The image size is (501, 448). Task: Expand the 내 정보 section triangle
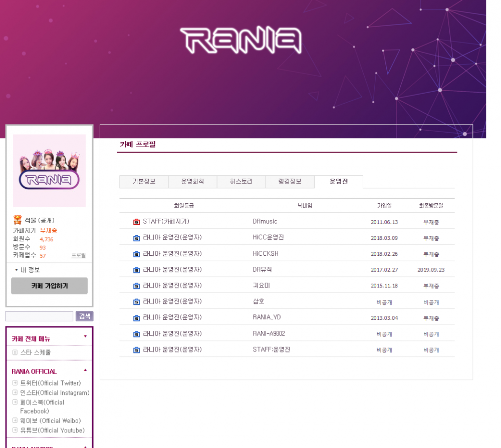click(17, 270)
